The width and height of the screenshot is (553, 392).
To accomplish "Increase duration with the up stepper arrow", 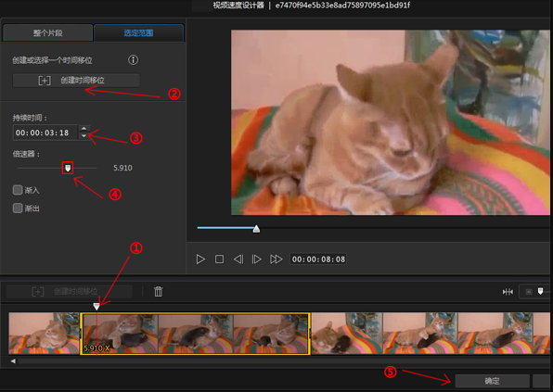I will (x=84, y=129).
